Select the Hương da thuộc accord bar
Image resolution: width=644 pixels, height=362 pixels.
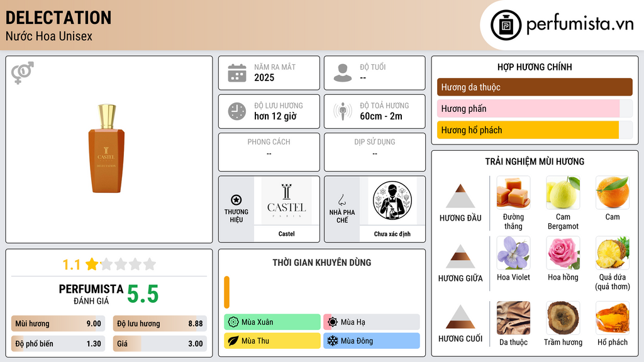535,87
